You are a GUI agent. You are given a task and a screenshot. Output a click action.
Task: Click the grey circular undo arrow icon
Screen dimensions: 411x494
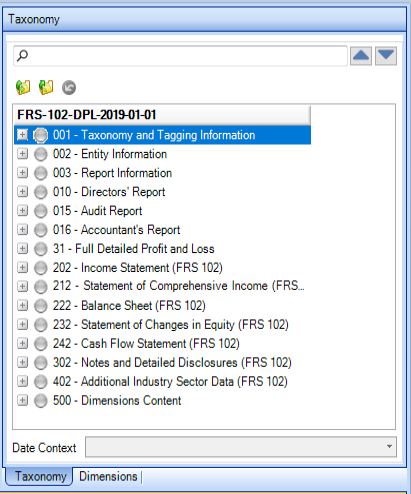point(69,88)
